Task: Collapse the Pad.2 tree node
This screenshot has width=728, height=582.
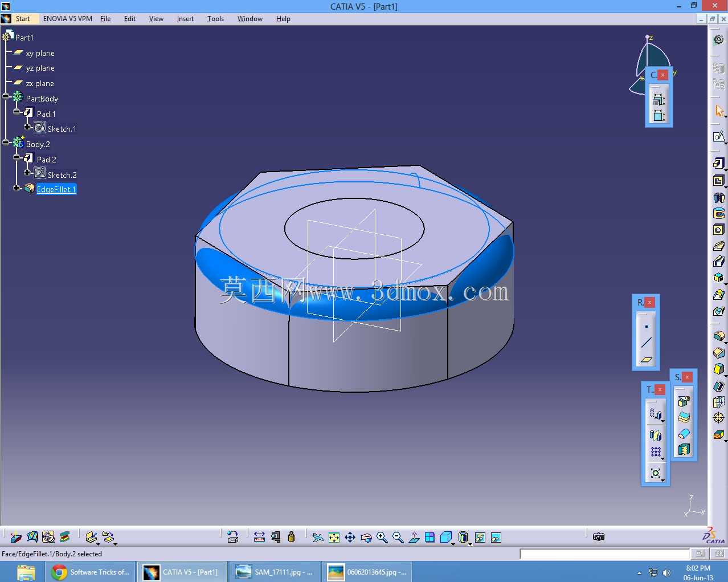Action: (x=17, y=157)
